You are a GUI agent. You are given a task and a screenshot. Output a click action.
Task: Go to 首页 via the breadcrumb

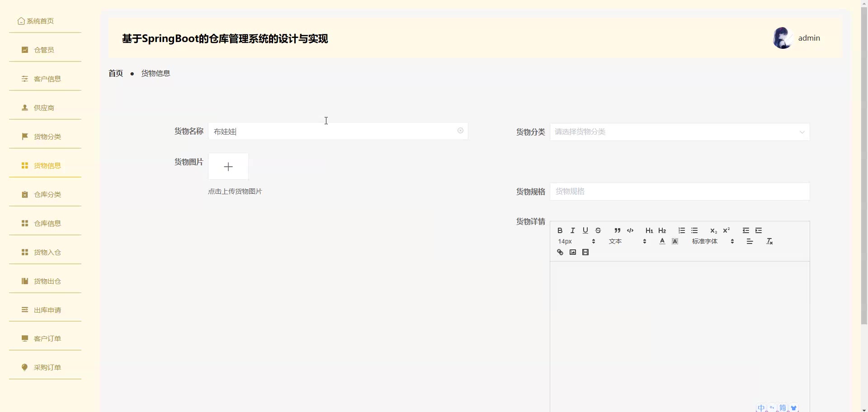click(116, 73)
